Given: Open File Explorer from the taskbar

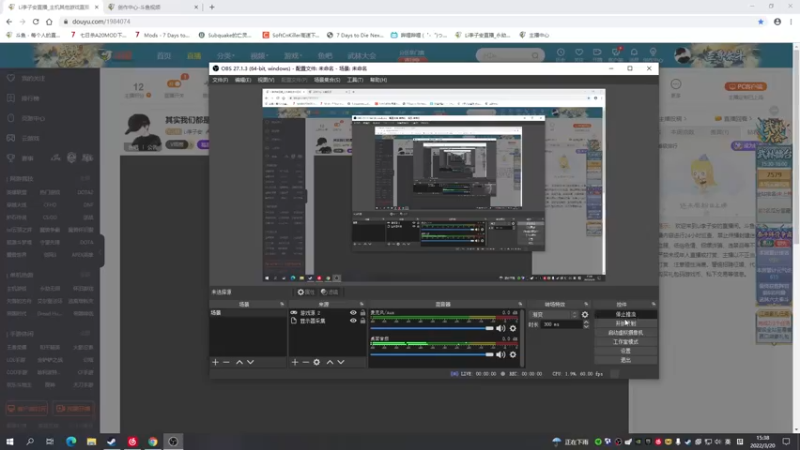Looking at the screenshot, I should click(91, 441).
